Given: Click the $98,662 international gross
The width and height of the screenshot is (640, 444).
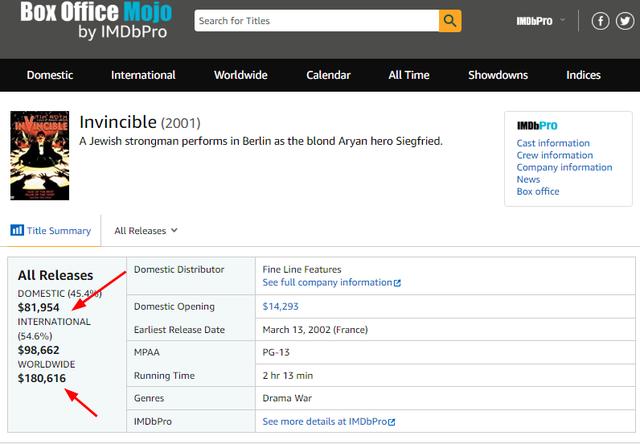Looking at the screenshot, I should point(38,350).
